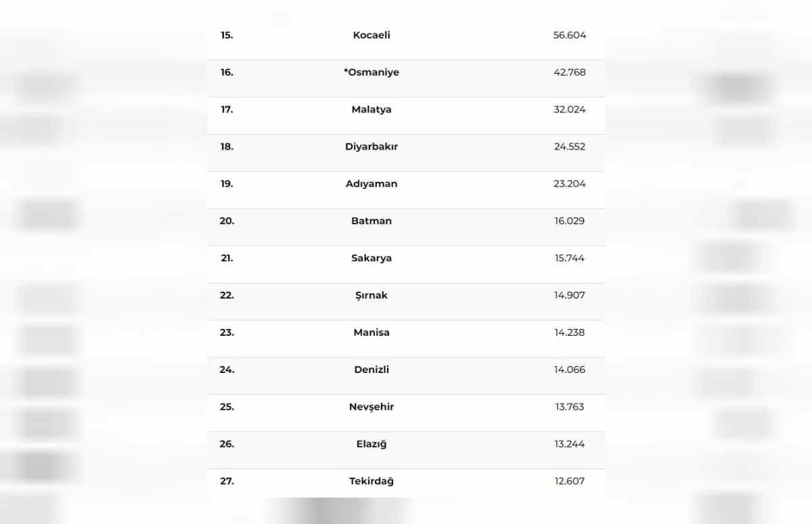Viewport: 812px width, 524px height.
Task: Click the *Osmaniye city label
Action: [x=371, y=72]
